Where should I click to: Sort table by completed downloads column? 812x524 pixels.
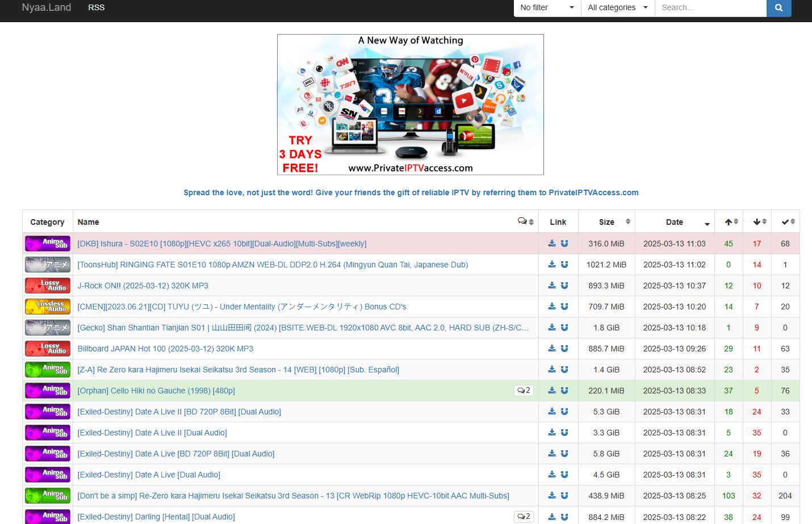coord(788,222)
